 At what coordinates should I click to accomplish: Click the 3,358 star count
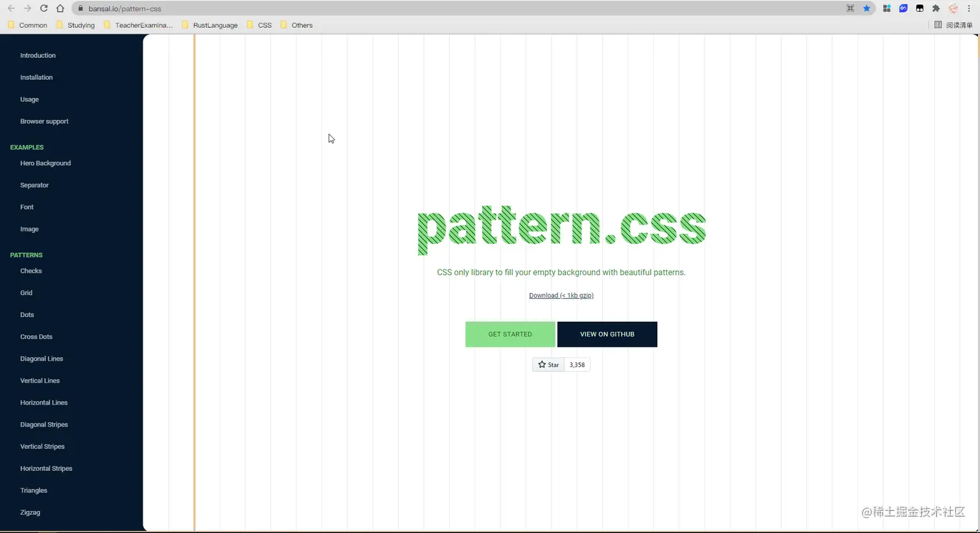point(577,365)
